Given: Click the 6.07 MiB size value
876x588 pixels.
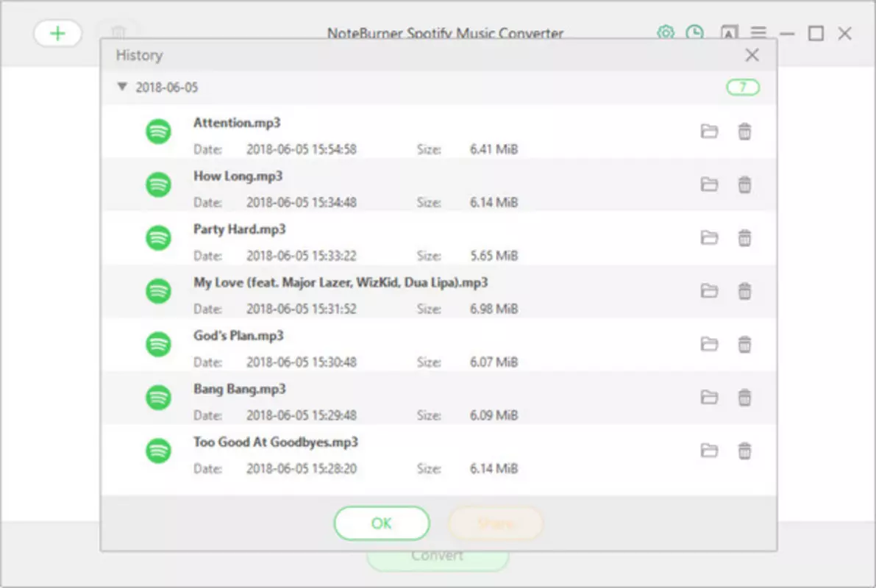Looking at the screenshot, I should pos(494,362).
